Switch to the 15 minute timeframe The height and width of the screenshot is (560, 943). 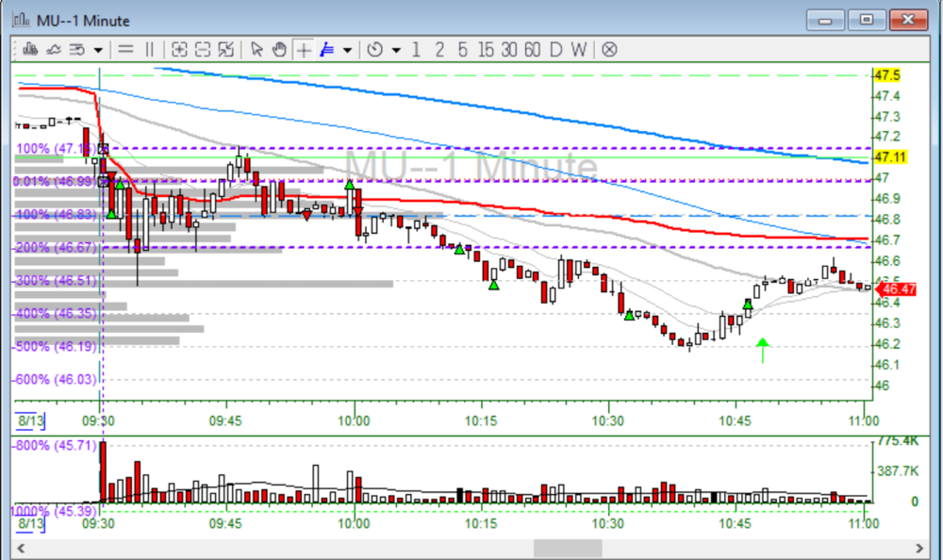(x=486, y=49)
